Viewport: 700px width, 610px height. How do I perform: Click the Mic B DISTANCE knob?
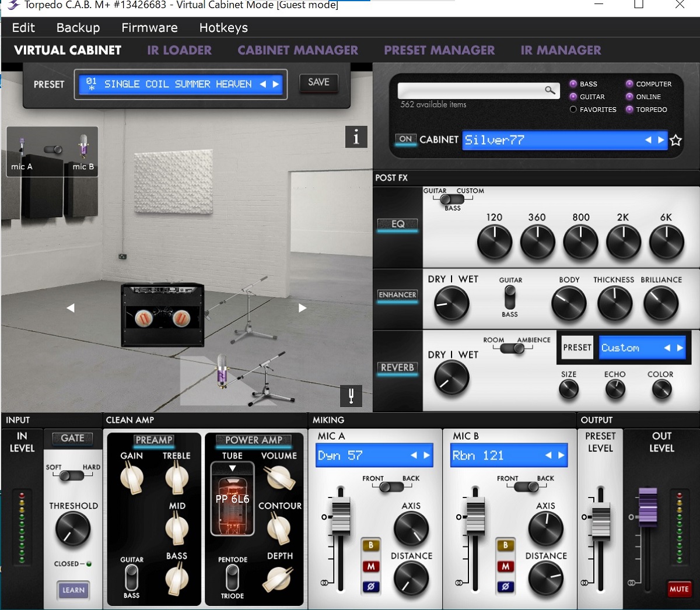545,579
